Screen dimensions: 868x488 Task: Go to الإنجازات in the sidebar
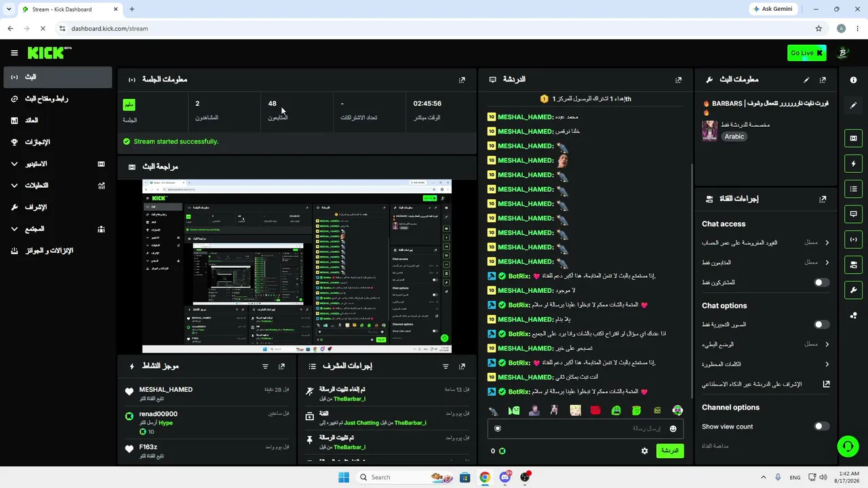tap(58, 142)
